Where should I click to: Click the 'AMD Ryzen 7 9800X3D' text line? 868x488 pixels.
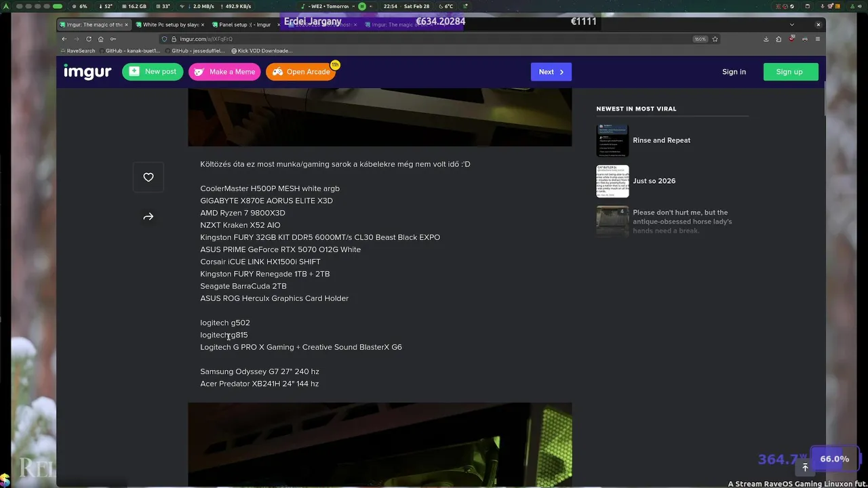pos(243,213)
